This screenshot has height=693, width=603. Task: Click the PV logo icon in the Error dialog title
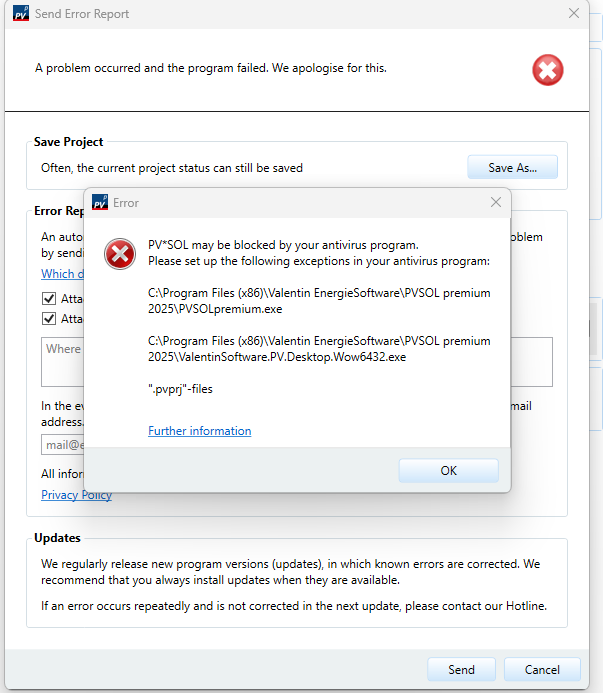(x=100, y=202)
